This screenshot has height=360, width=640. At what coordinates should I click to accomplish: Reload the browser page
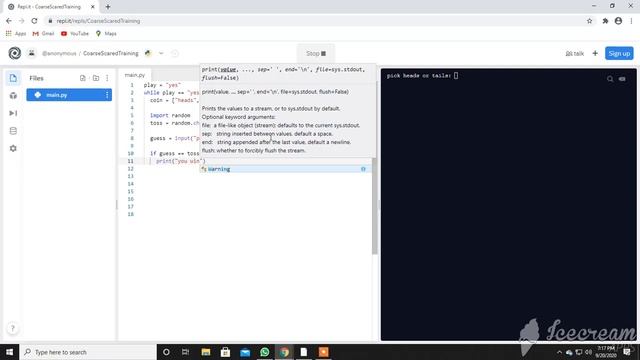[x=34, y=21]
